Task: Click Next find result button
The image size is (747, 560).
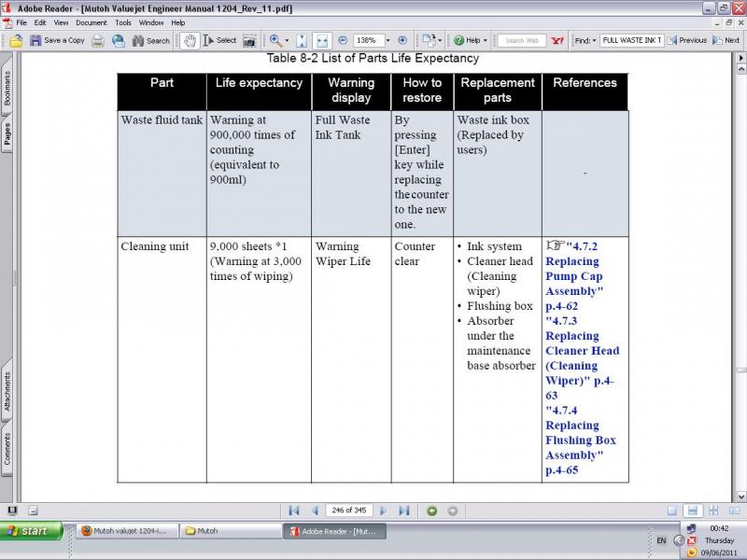Action: (726, 40)
